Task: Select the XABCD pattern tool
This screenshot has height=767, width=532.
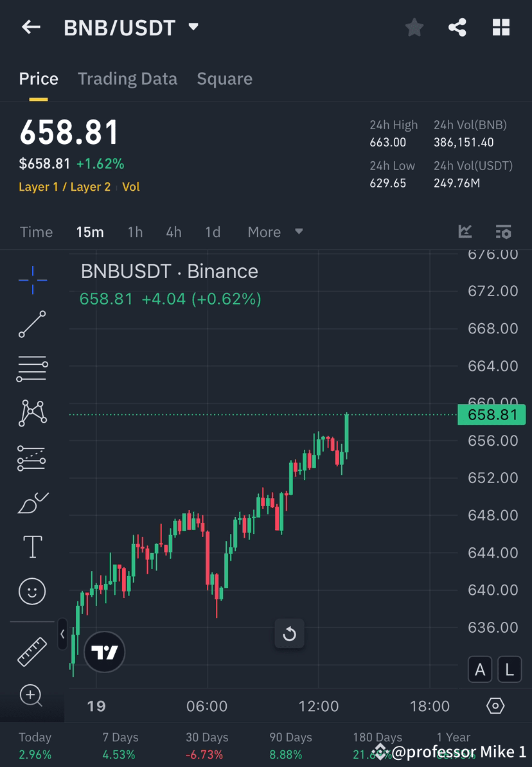Action: point(32,413)
